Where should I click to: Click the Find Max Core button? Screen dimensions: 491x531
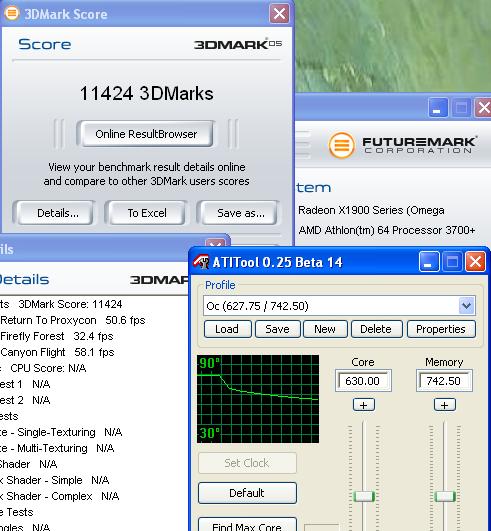(247, 525)
